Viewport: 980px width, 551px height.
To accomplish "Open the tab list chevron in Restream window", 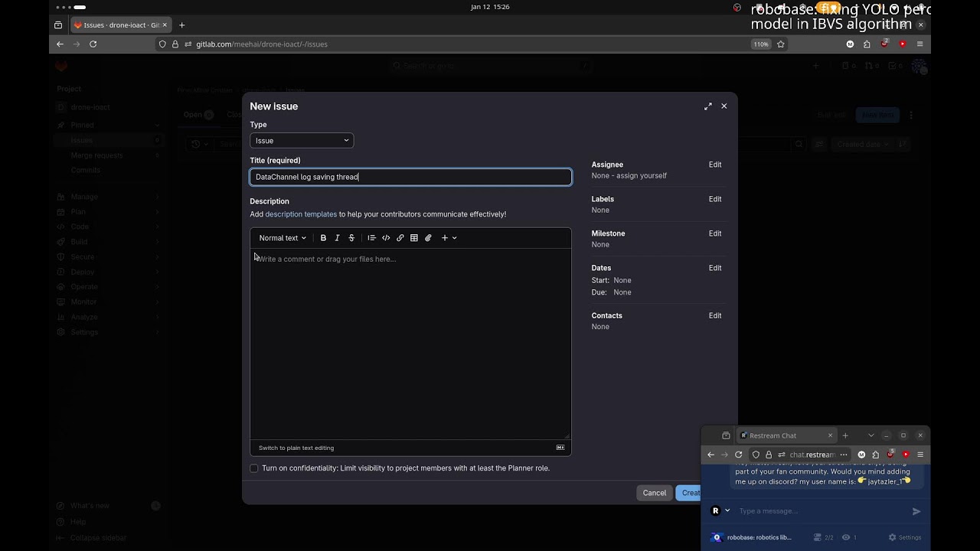I will point(871,435).
